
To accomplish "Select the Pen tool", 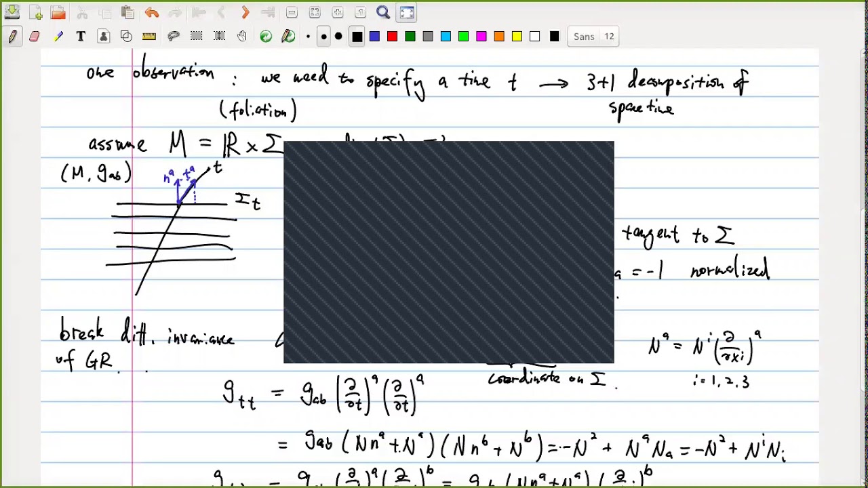I will (x=12, y=37).
